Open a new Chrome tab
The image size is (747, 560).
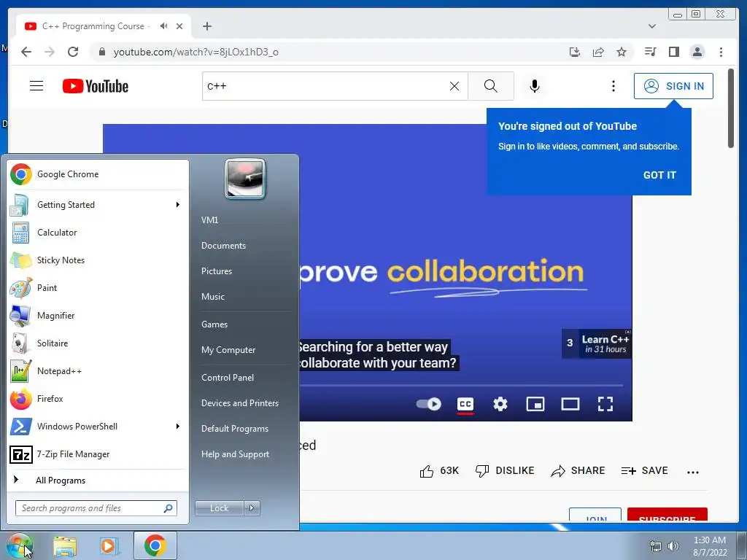pos(206,26)
